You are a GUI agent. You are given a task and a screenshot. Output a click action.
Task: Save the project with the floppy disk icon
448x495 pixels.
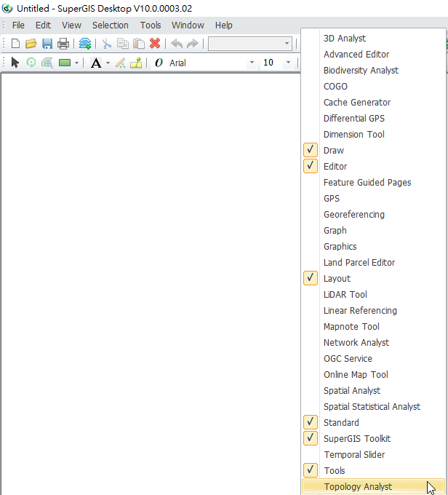(x=47, y=44)
